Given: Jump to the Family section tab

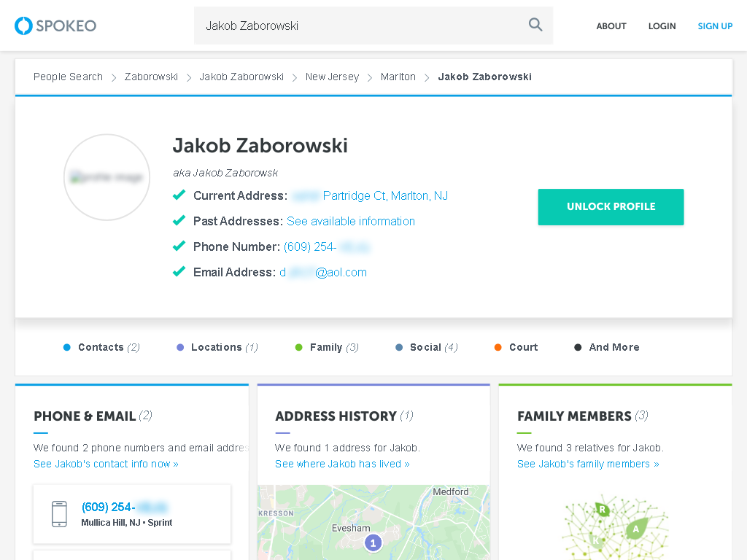Looking at the screenshot, I should click(327, 347).
